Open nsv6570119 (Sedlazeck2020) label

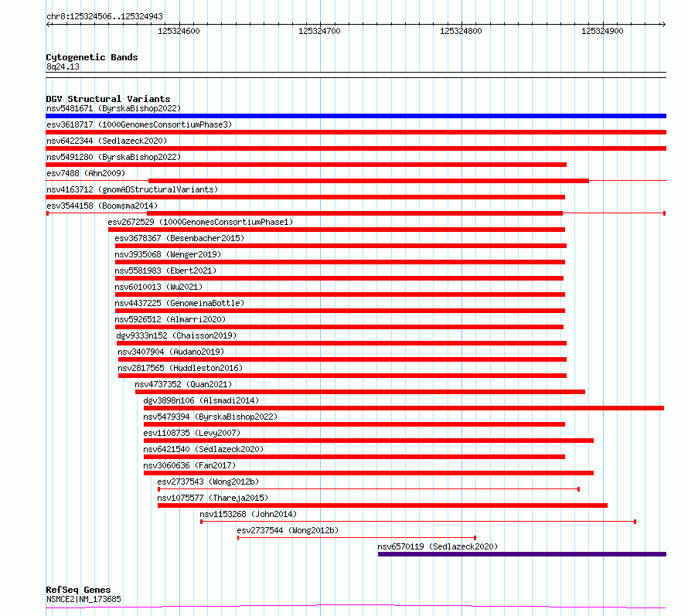pos(438,546)
